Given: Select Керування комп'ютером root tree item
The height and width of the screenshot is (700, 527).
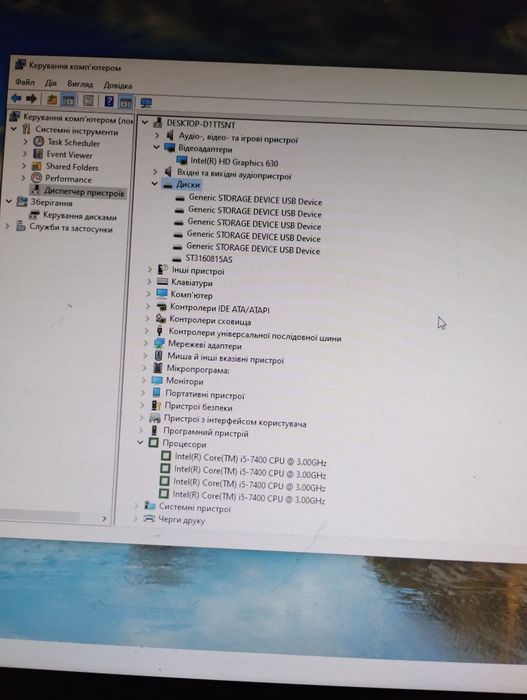Looking at the screenshot, I should pos(79,119).
